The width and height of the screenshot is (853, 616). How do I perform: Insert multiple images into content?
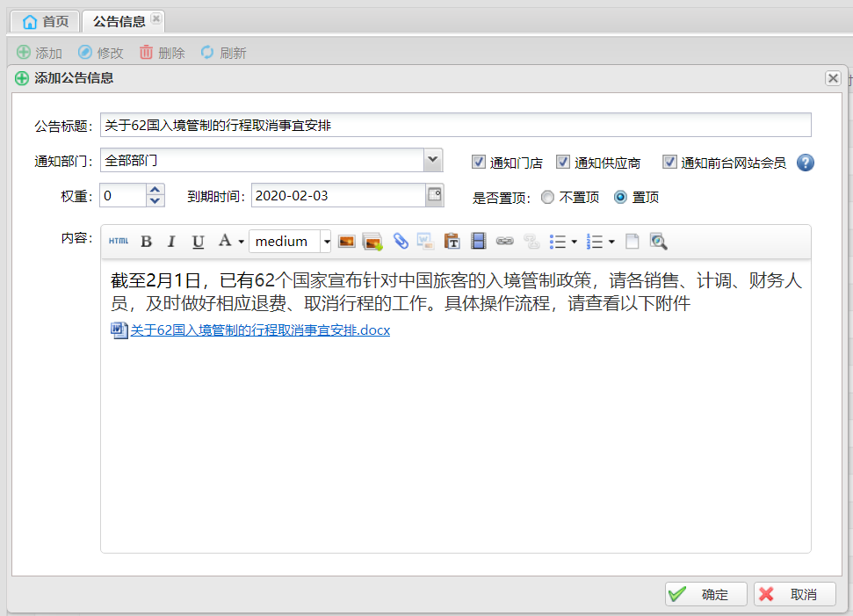click(372, 241)
